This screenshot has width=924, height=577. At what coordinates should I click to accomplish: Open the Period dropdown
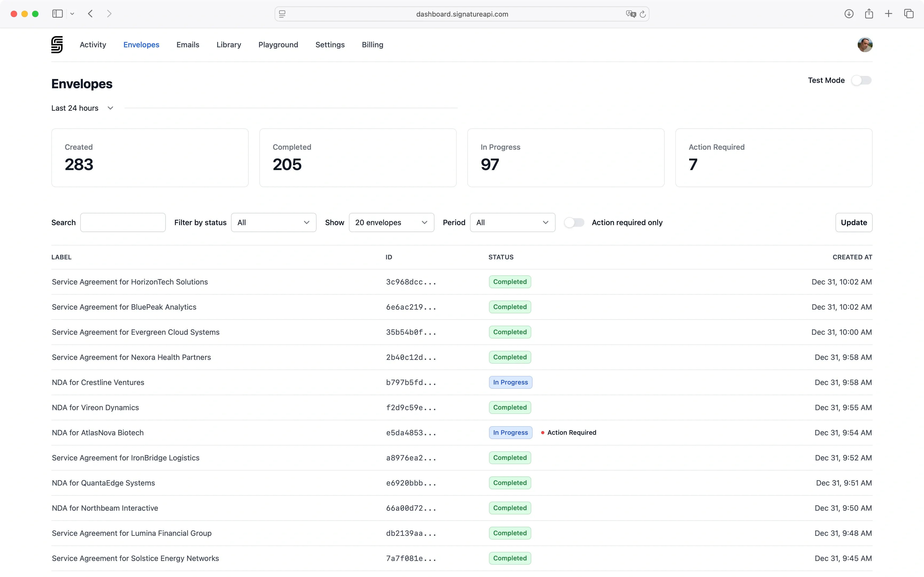(512, 222)
